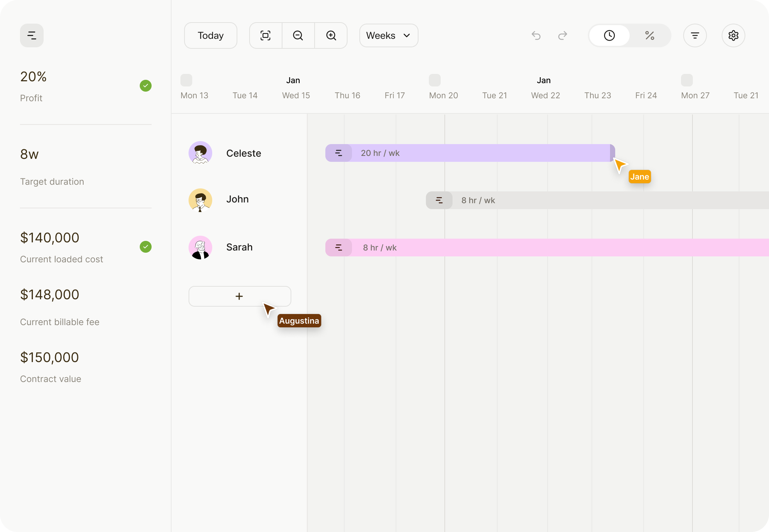This screenshot has height=532, width=769.
Task: Undo the last action
Action: click(536, 35)
